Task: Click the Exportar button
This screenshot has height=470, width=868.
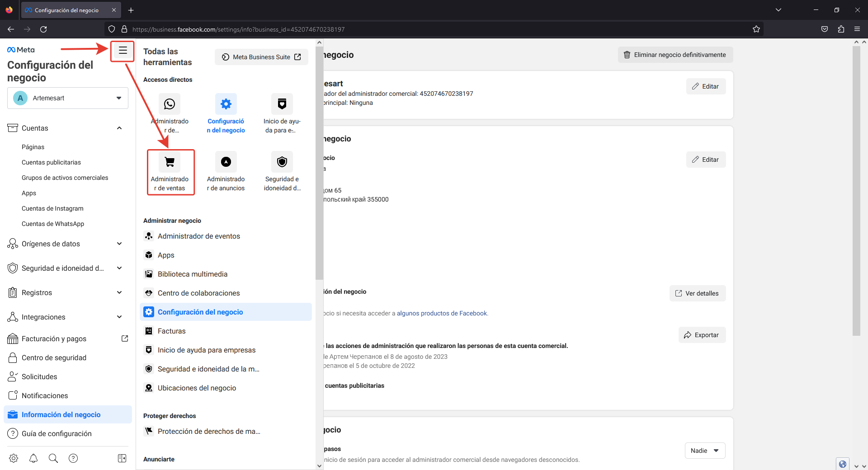Action: point(702,335)
